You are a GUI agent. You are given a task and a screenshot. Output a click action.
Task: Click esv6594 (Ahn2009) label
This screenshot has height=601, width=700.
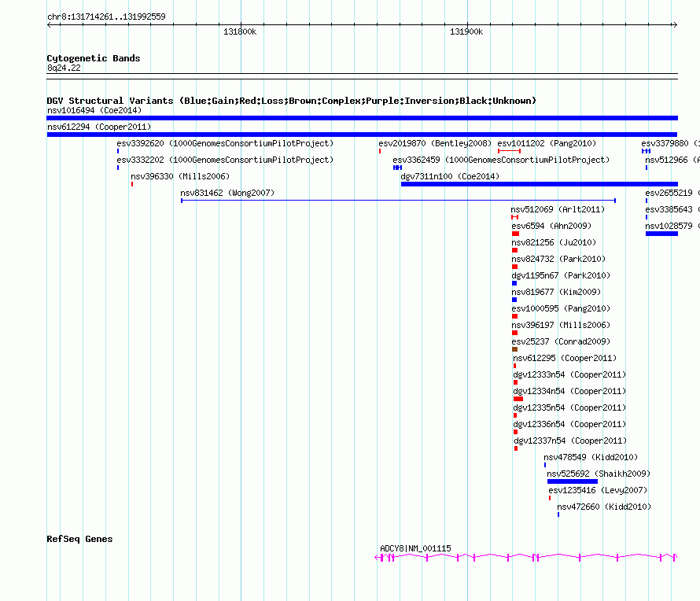point(551,226)
